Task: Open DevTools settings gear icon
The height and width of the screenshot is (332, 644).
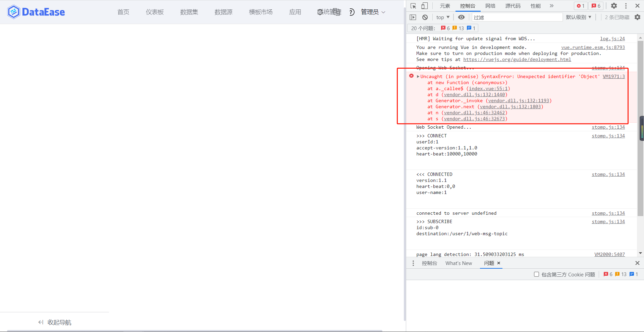Action: pyautogui.click(x=614, y=6)
